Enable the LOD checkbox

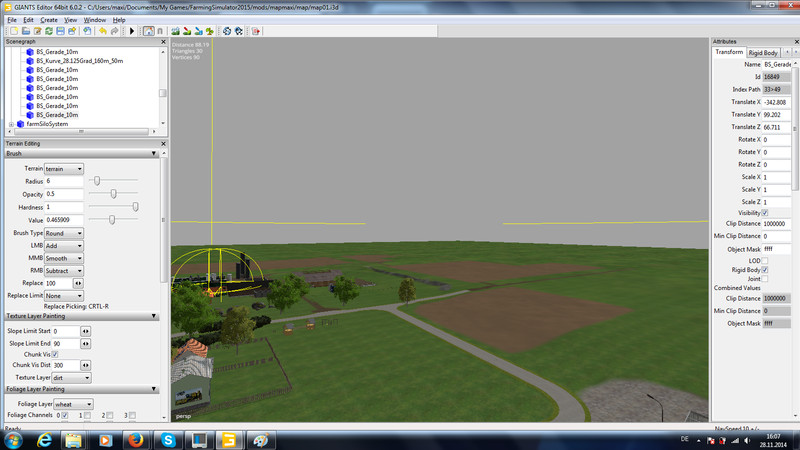click(x=765, y=260)
